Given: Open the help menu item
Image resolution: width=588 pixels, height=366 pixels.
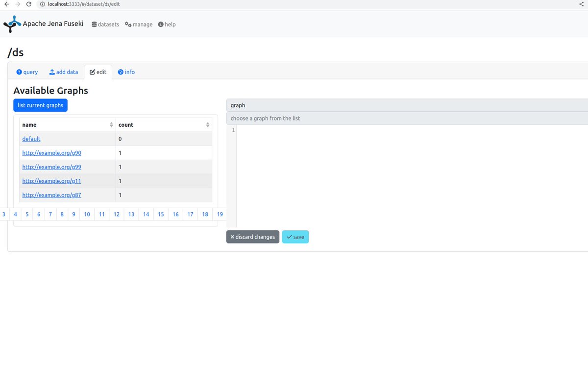Looking at the screenshot, I should [167, 24].
